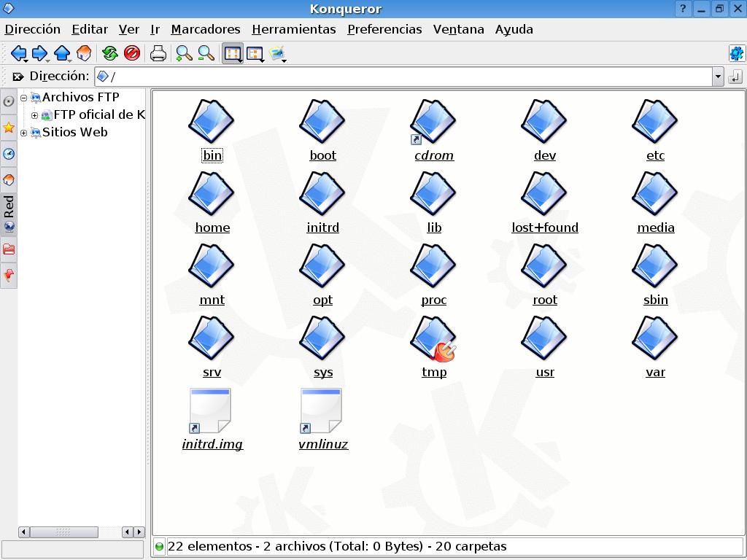Click the Konqueror window menu icon
The width and height of the screenshot is (747, 560).
9,8
